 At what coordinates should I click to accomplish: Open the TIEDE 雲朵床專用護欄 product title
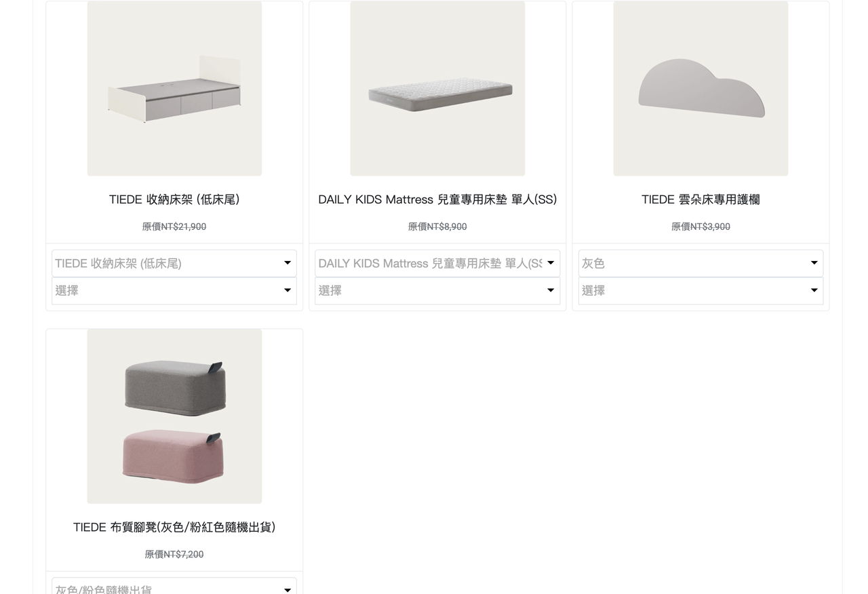(701, 199)
